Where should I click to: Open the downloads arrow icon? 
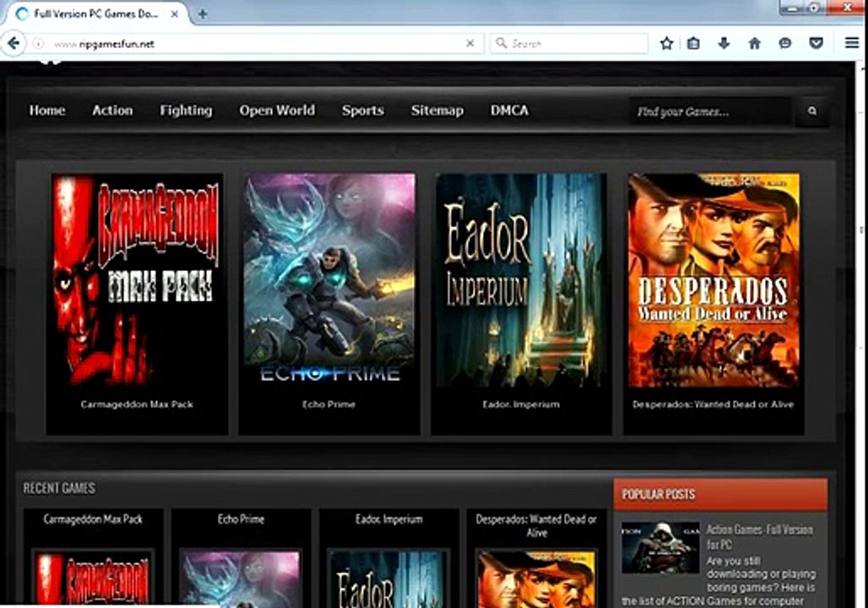click(x=724, y=43)
